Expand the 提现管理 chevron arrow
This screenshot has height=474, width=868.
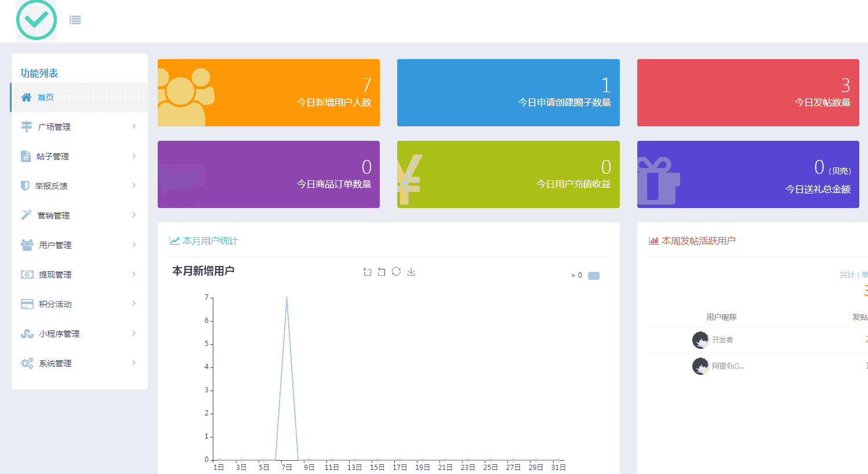(x=134, y=274)
